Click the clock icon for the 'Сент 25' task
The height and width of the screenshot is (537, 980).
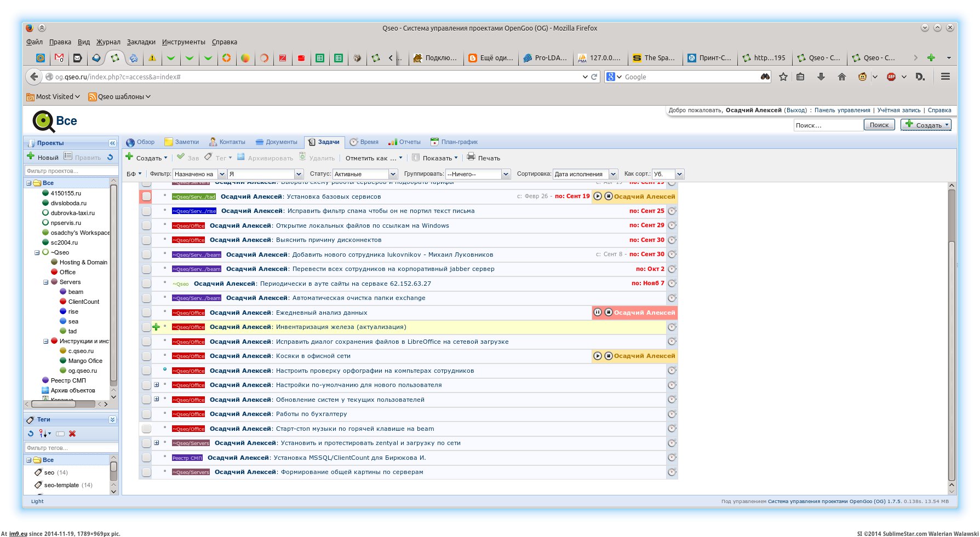(672, 211)
